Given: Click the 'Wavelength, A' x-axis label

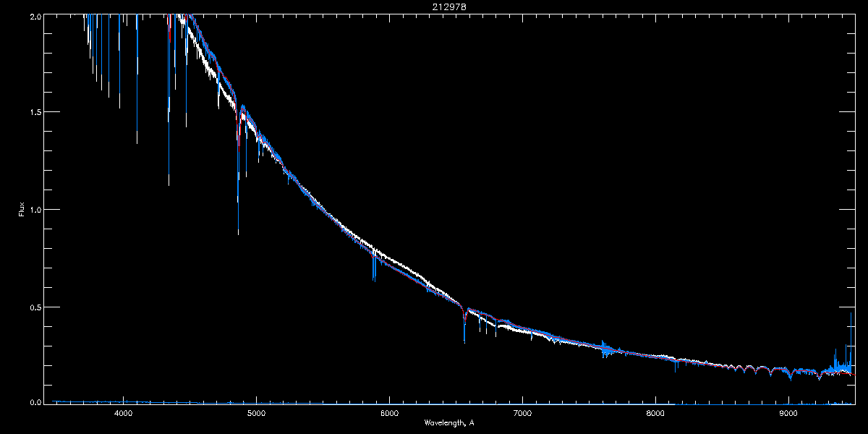Looking at the screenshot, I should coord(449,422).
